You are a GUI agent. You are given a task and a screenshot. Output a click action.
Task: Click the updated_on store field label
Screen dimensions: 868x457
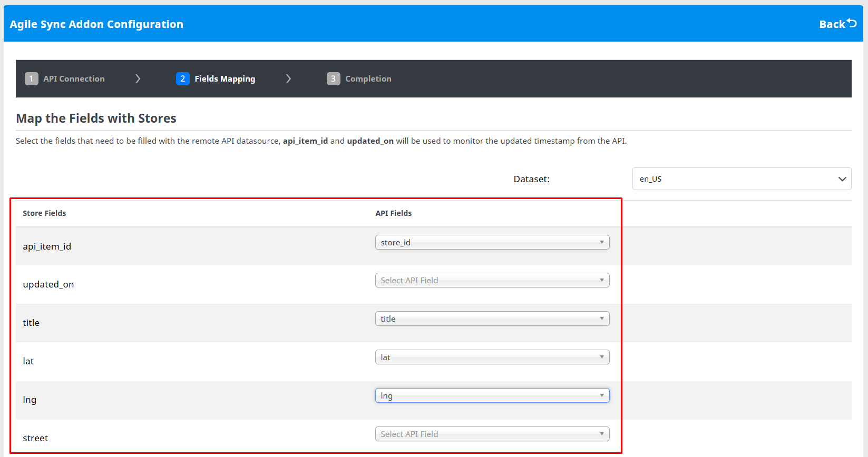click(x=48, y=284)
